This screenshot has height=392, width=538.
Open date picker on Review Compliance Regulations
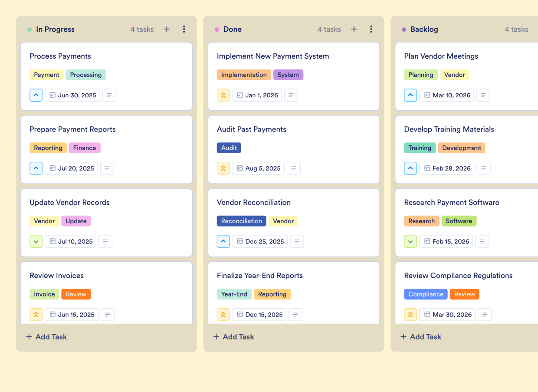[x=447, y=314]
